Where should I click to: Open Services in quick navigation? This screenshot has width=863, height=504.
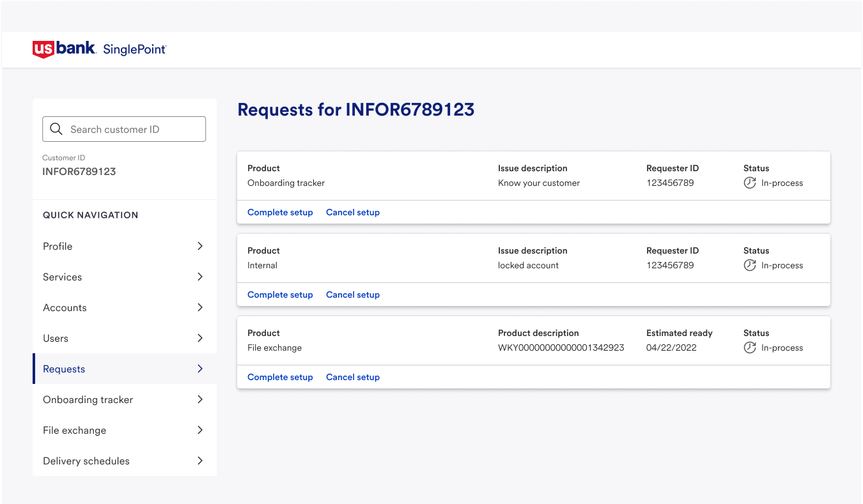[125, 277]
